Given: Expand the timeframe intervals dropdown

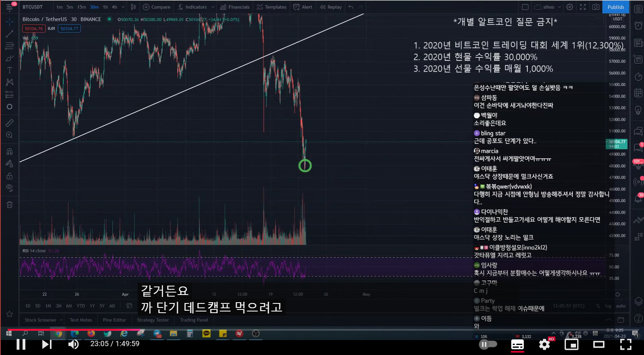Looking at the screenshot, I should click(123, 7).
